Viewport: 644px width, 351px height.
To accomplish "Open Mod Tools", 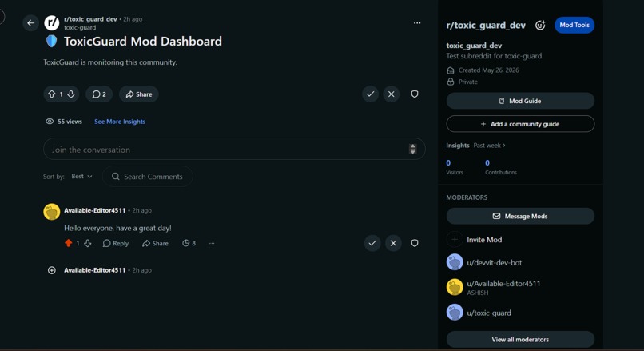I will (x=574, y=25).
